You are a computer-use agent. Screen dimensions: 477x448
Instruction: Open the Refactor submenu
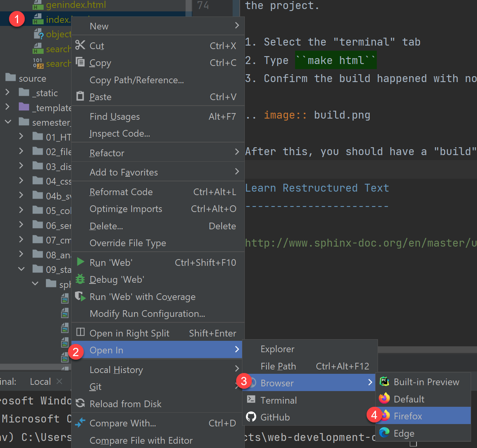[158, 153]
